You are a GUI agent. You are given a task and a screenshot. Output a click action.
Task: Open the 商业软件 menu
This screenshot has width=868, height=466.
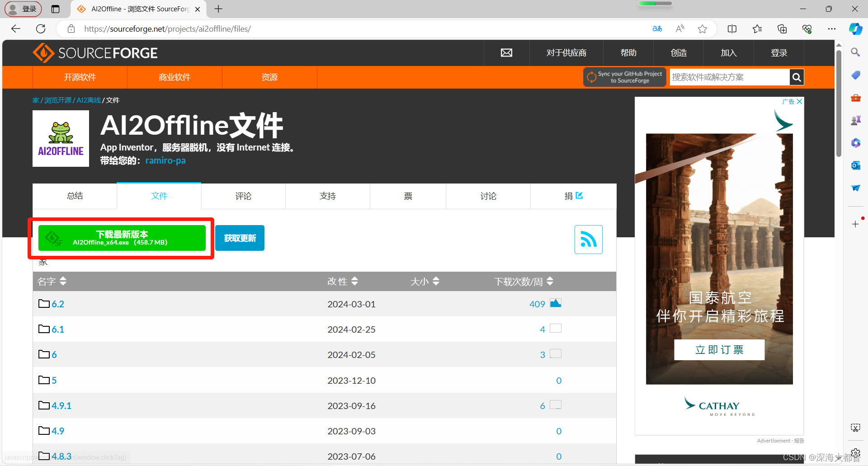pyautogui.click(x=175, y=77)
